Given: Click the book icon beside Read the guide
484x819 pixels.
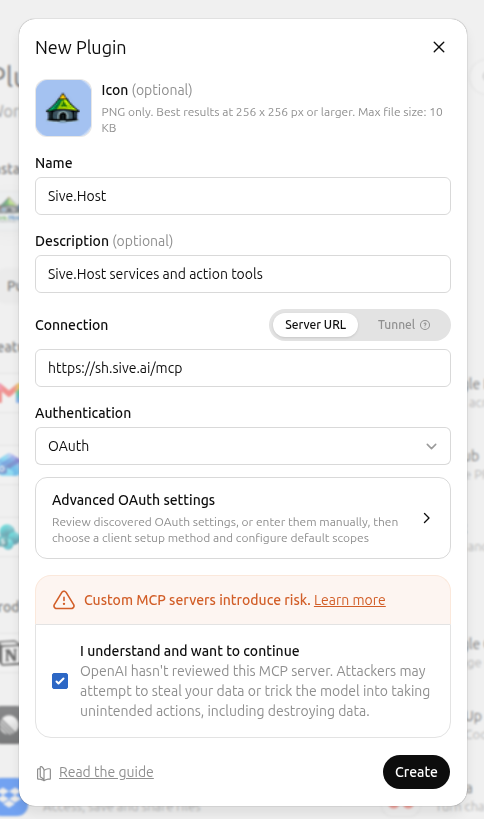Looking at the screenshot, I should [44, 773].
